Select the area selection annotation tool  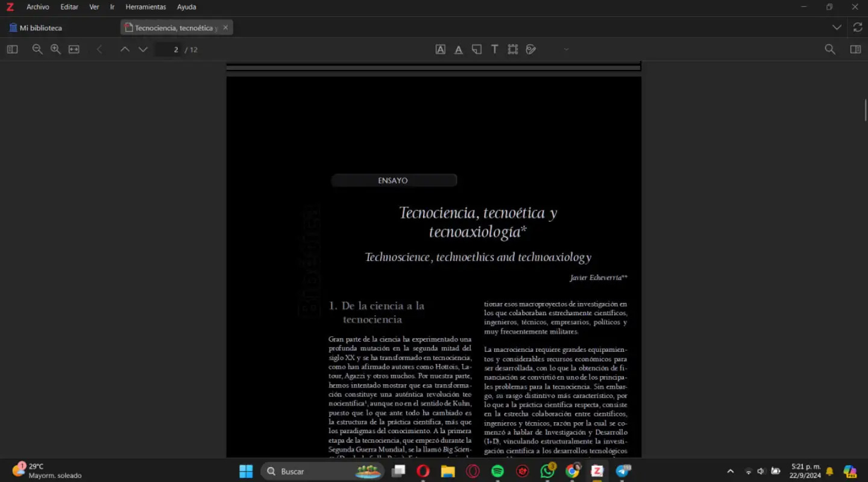coord(512,49)
